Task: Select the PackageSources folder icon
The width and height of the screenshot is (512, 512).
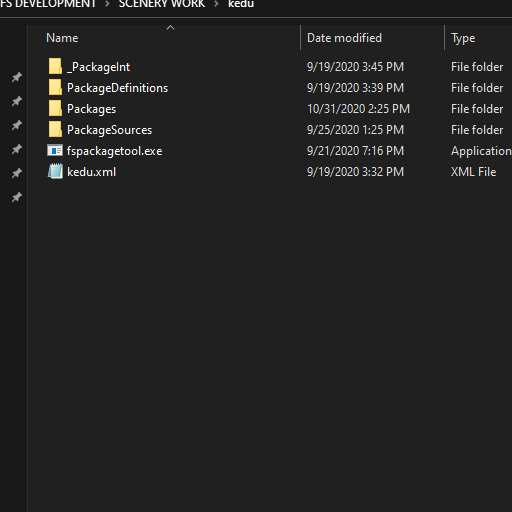Action: (x=55, y=130)
